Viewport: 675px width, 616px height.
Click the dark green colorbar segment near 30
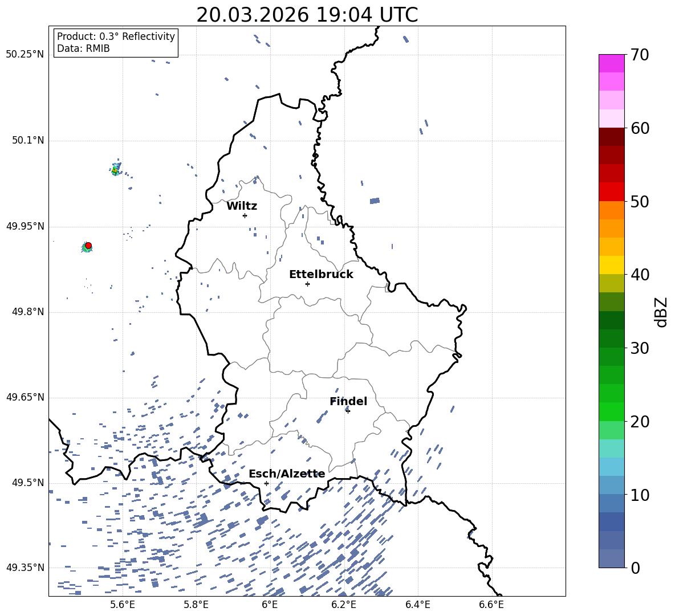click(x=611, y=338)
